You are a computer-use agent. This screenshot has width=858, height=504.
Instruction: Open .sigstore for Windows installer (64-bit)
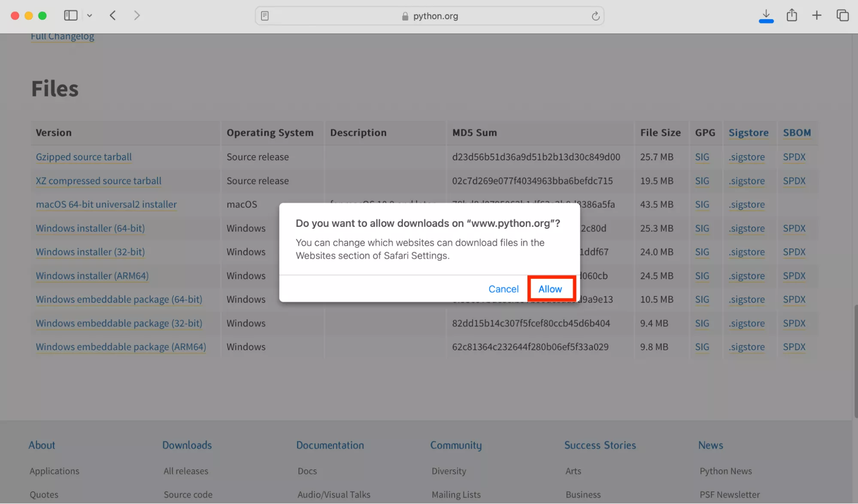point(747,229)
